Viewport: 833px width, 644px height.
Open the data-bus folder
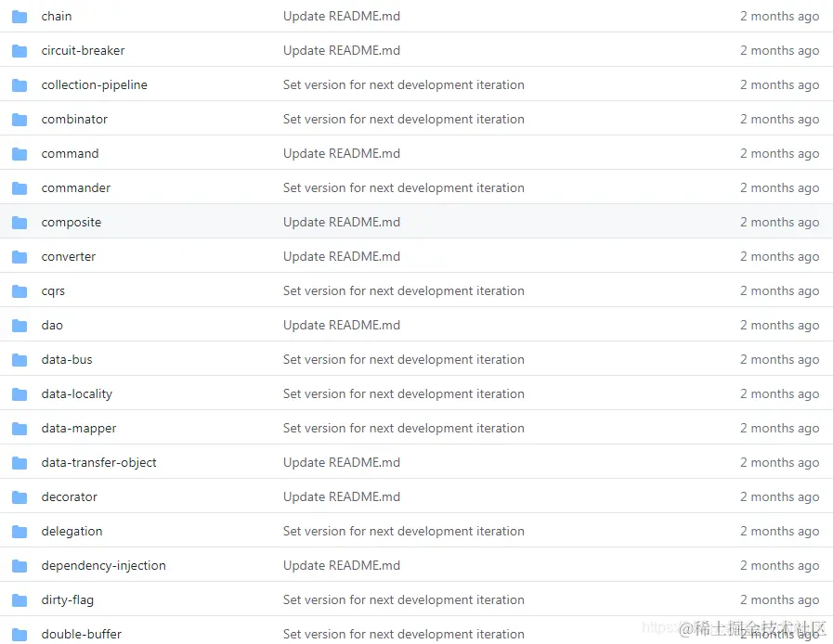[x=67, y=359]
